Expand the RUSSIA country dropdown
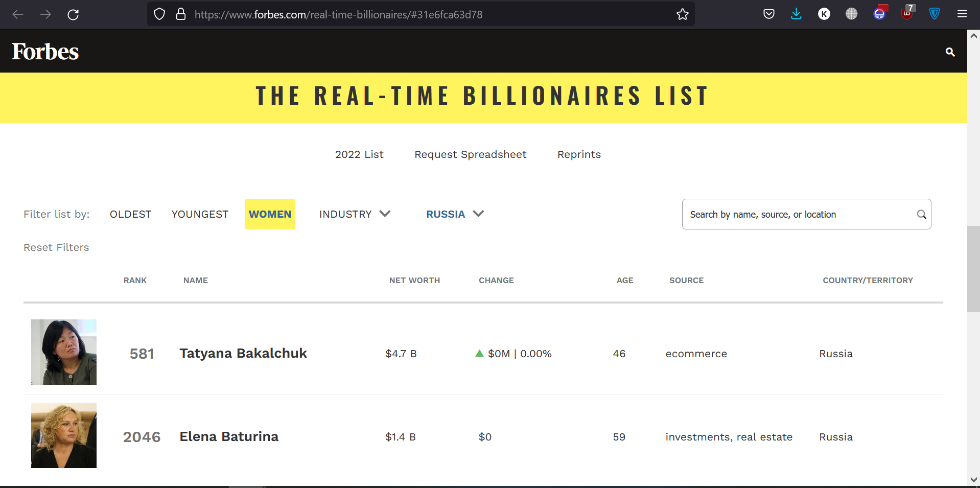 pos(454,214)
